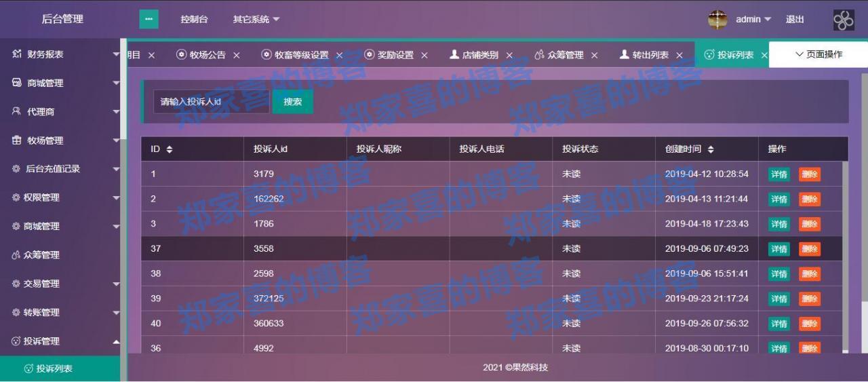Open the 其它系统 dropdown menu
The width and height of the screenshot is (868, 382).
tap(256, 20)
